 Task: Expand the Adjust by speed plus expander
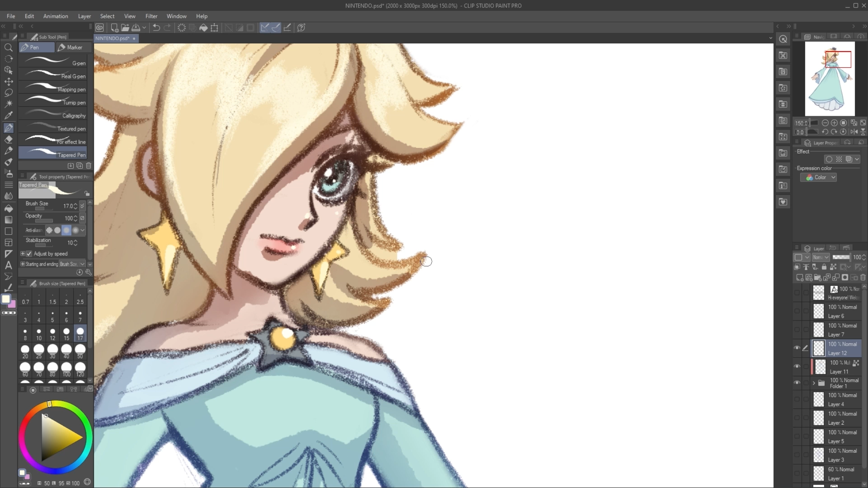pos(23,254)
